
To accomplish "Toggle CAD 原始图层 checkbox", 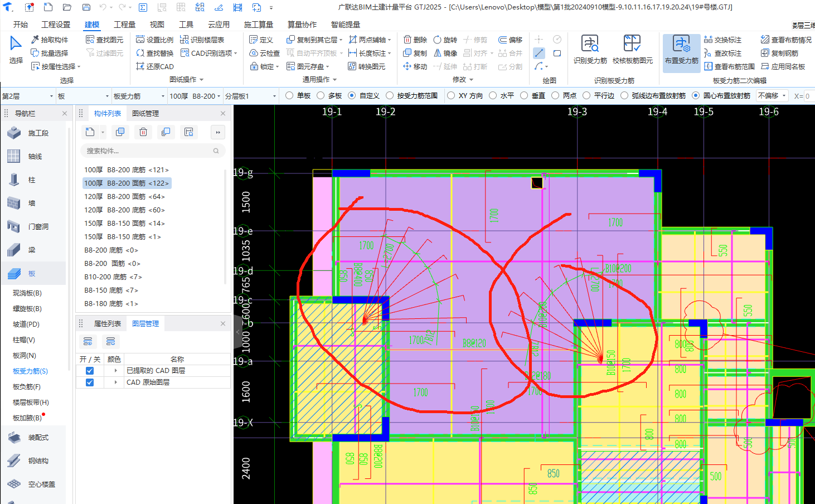I will tap(89, 382).
